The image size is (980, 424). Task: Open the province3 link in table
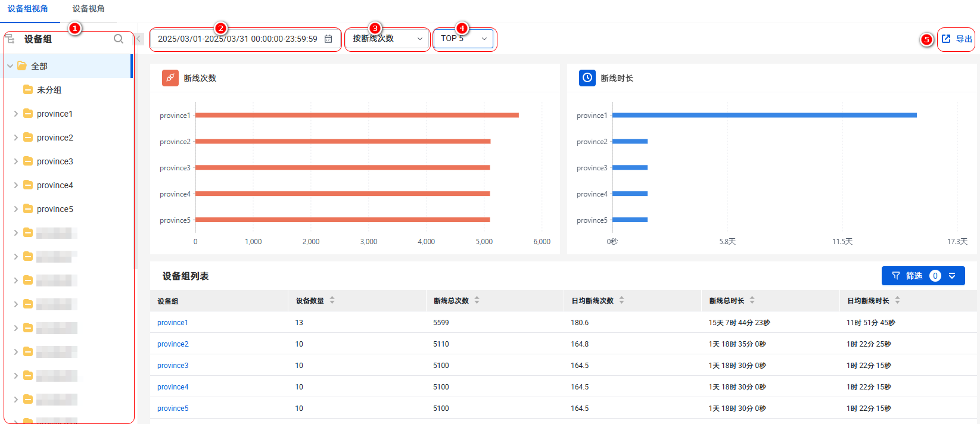point(173,366)
